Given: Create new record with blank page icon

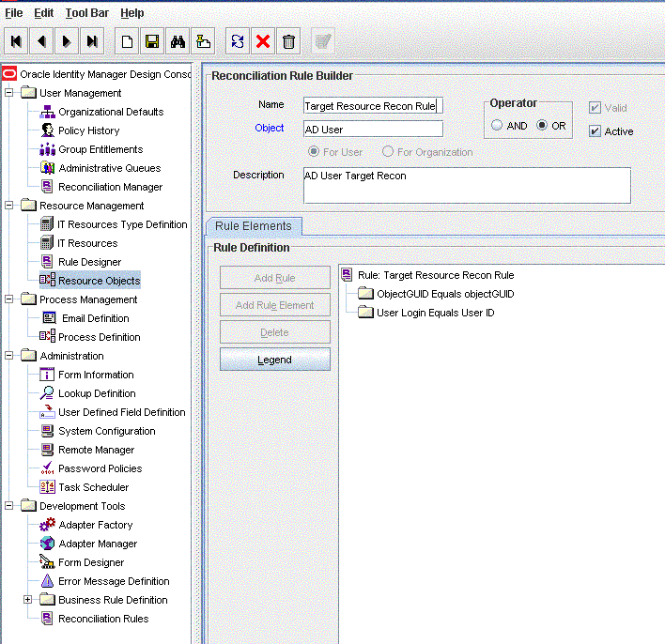Looking at the screenshot, I should coord(127,41).
